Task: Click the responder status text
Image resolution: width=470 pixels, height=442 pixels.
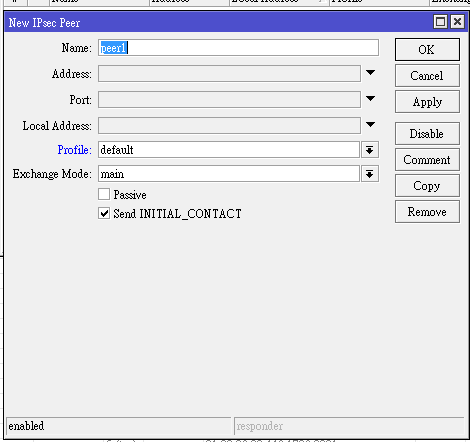Action: (260, 426)
